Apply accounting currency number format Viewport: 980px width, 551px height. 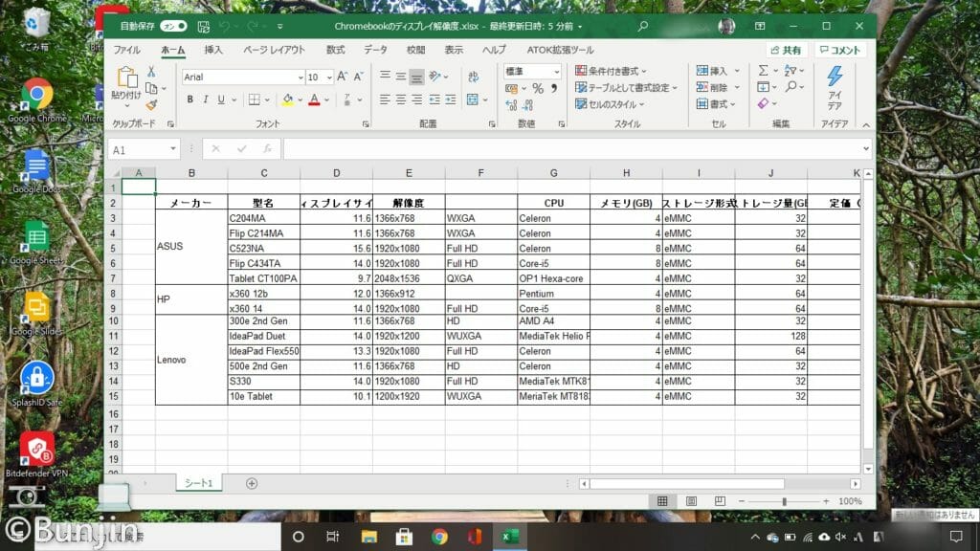click(x=511, y=89)
